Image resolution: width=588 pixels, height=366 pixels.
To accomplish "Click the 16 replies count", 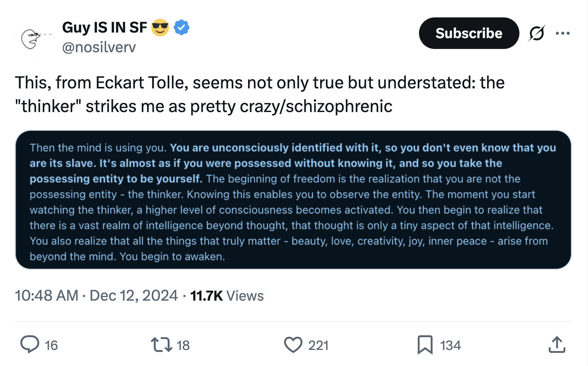I will tap(51, 345).
